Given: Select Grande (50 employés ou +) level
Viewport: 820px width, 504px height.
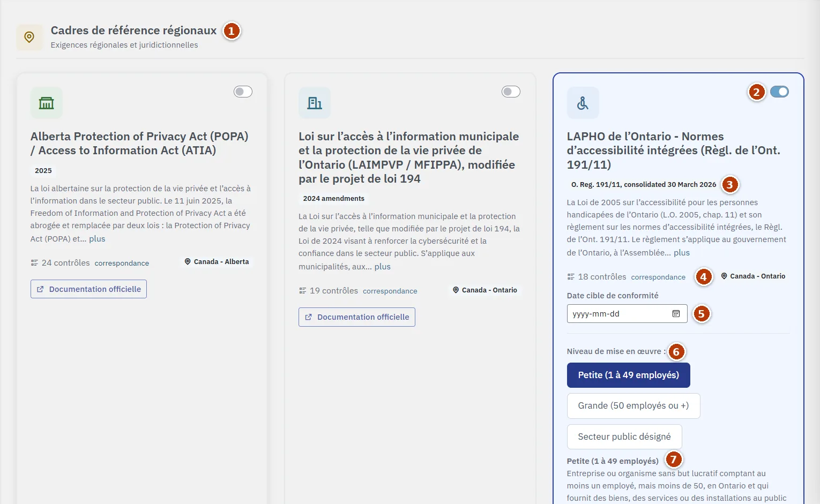Looking at the screenshot, I should [x=633, y=406].
